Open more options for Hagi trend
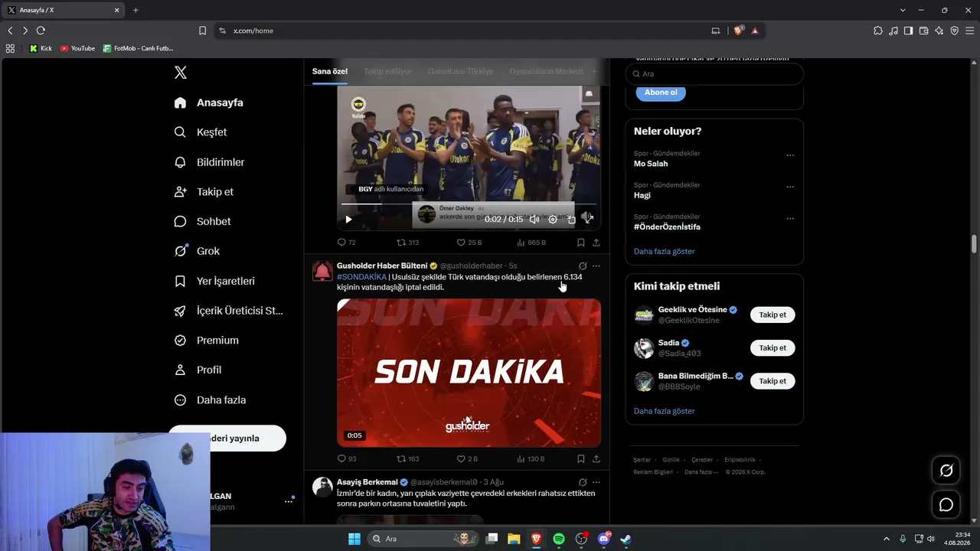Screen dimensions: 980x551 point(790,187)
